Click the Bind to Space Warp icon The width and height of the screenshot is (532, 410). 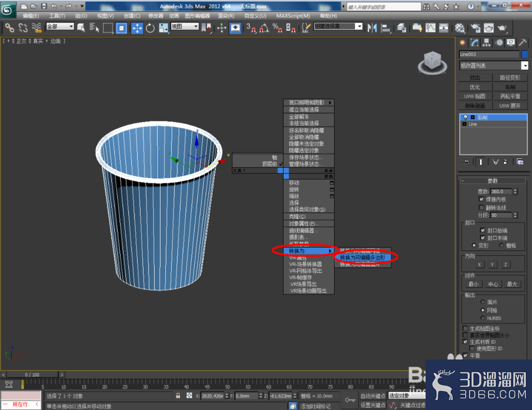[36, 28]
